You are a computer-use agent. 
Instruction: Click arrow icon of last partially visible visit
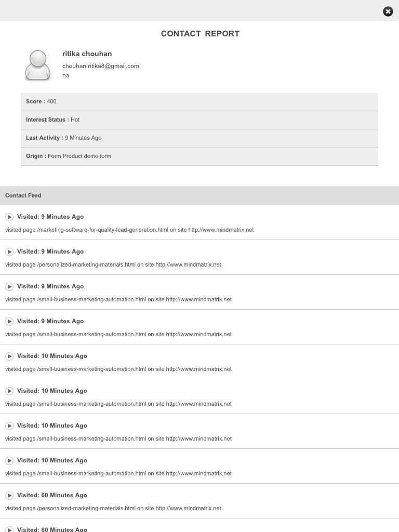click(9, 529)
